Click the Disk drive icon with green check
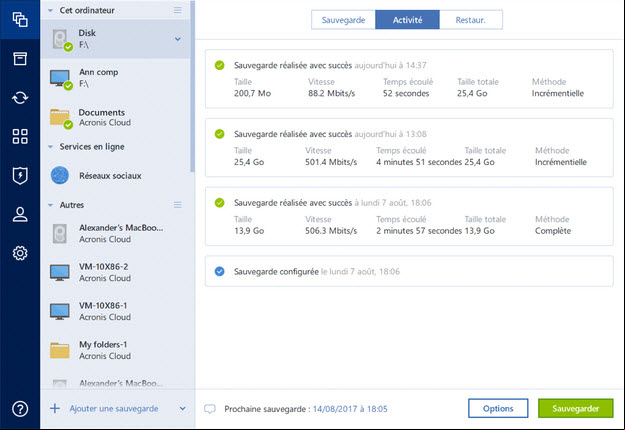The height and width of the screenshot is (430, 625). point(61,40)
